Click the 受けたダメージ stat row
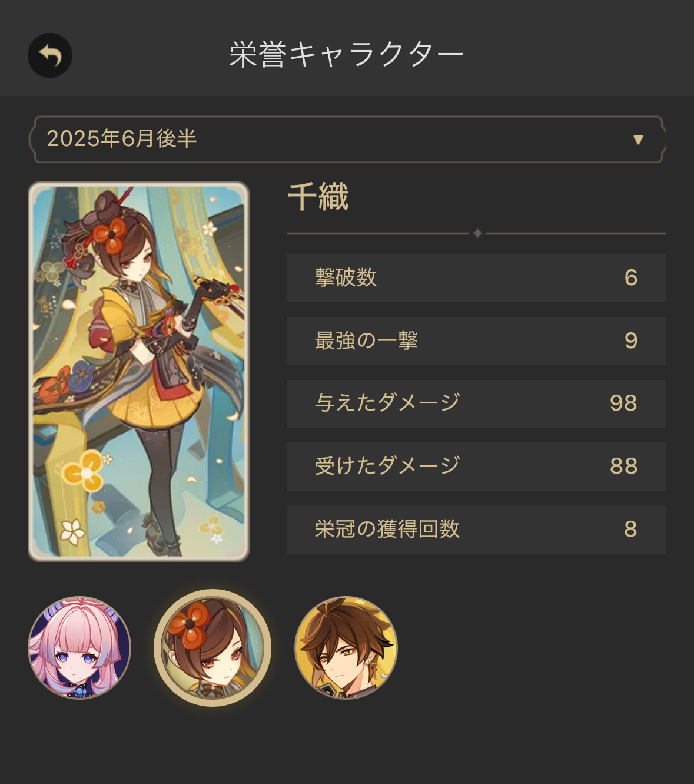Image resolution: width=694 pixels, height=784 pixels. (x=476, y=467)
